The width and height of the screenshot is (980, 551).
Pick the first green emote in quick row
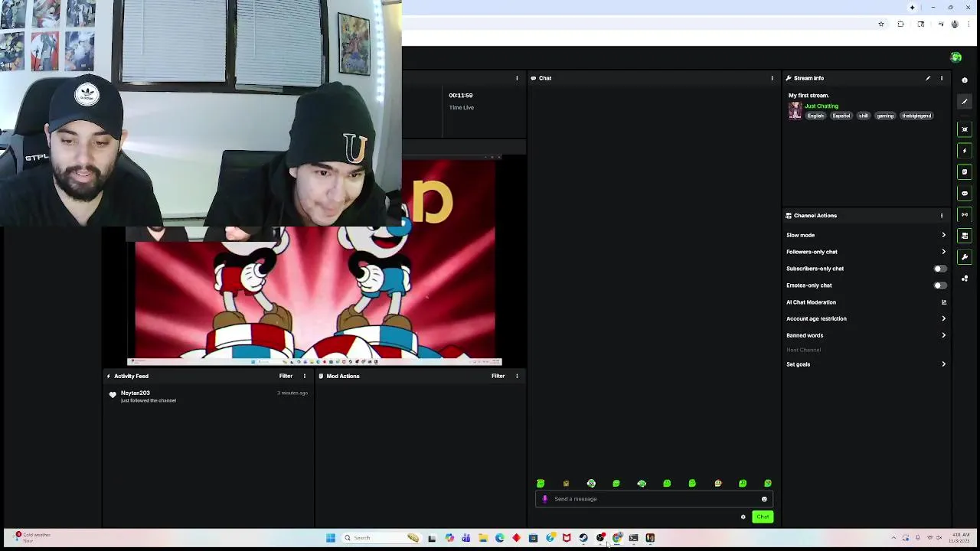[x=541, y=484]
